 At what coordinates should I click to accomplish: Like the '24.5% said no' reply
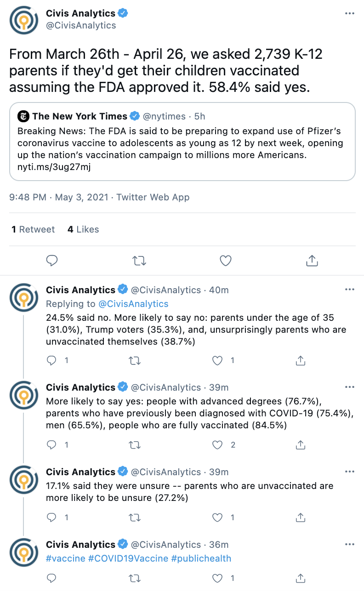pyautogui.click(x=217, y=361)
